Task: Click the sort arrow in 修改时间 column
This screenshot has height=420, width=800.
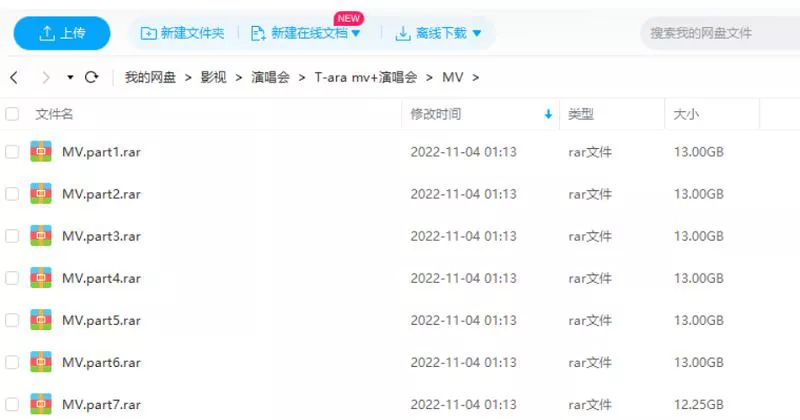Action: tap(548, 115)
